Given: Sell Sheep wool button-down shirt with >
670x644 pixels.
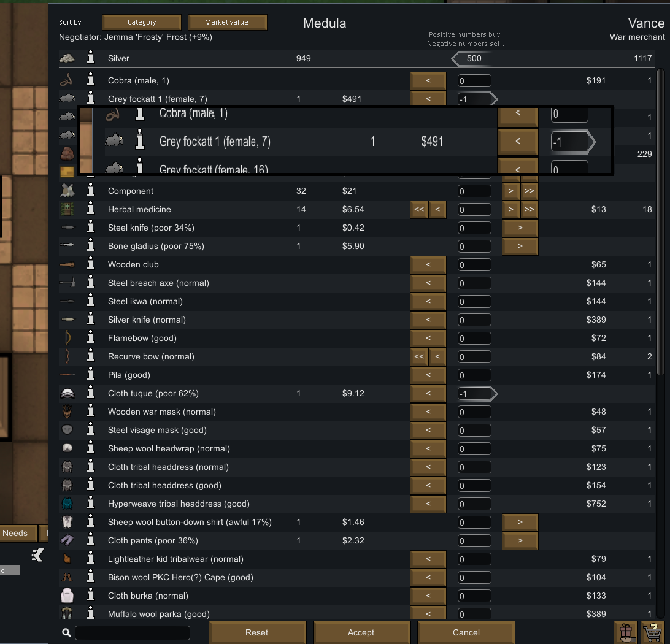Looking at the screenshot, I should [x=520, y=522].
